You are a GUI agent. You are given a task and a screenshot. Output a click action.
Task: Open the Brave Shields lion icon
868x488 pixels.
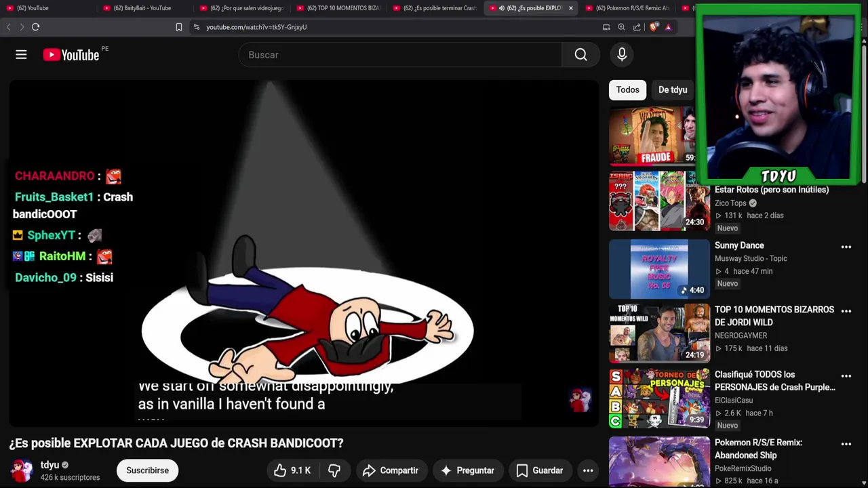654,27
